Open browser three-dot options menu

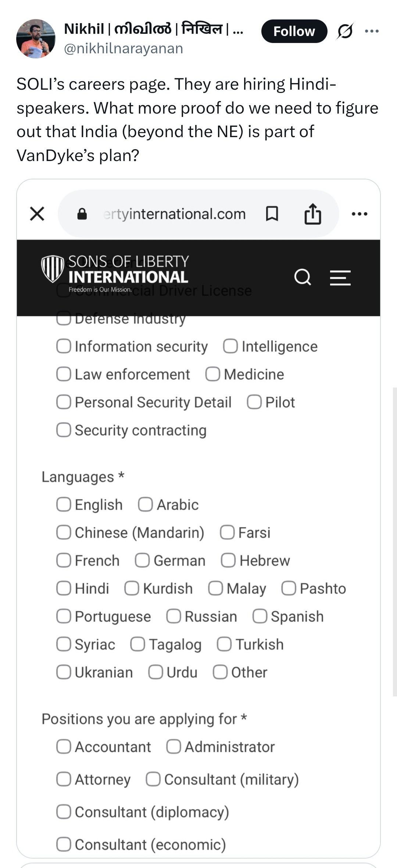pyautogui.click(x=360, y=214)
